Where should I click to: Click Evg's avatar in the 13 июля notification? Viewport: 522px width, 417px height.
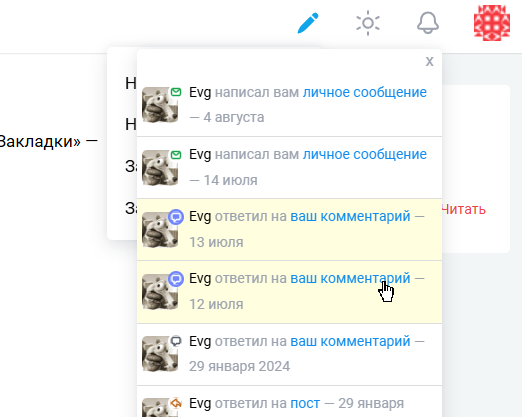(160, 230)
